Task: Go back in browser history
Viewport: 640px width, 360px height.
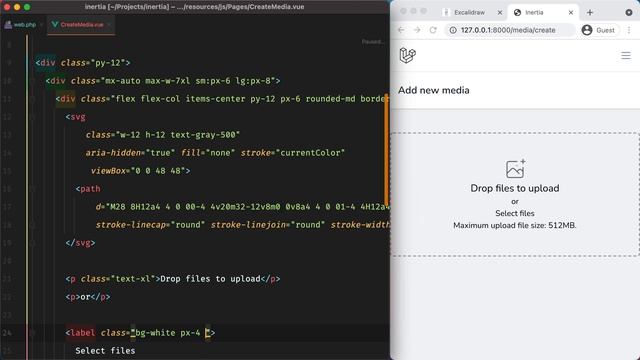Action: pyautogui.click(x=401, y=30)
